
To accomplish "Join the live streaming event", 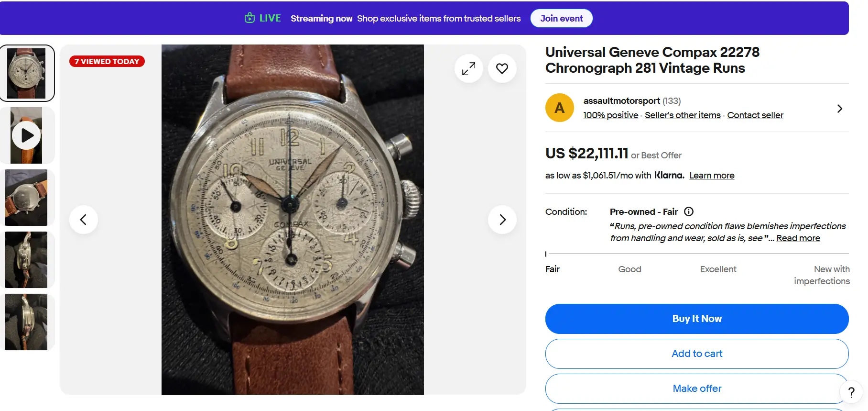I will click(561, 19).
